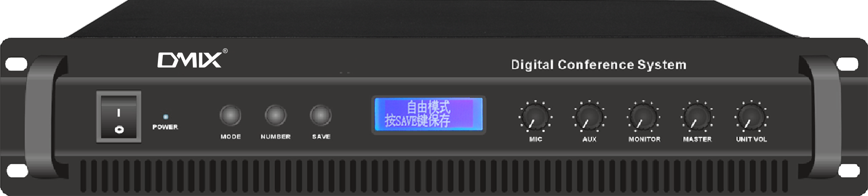Click the MIC volume knob
The width and height of the screenshot is (868, 196).
click(x=535, y=117)
